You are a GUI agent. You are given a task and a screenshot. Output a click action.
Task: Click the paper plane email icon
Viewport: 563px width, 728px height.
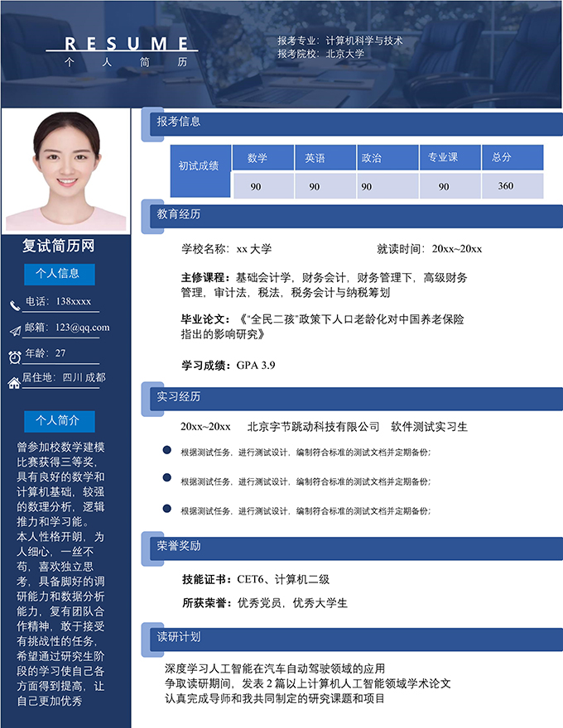(x=16, y=331)
